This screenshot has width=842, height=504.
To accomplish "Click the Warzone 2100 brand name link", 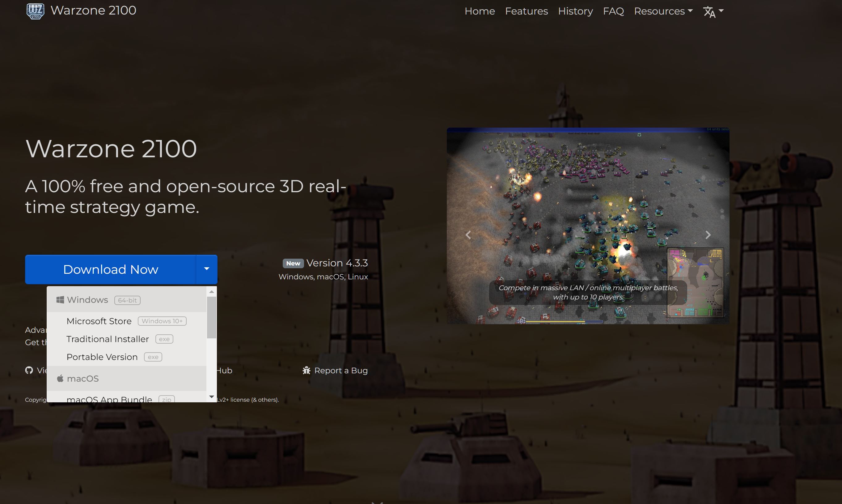I will pyautogui.click(x=93, y=11).
